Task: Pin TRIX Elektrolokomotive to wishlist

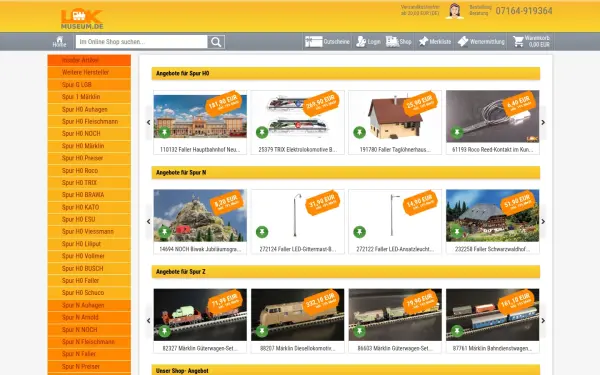Action: (262, 132)
